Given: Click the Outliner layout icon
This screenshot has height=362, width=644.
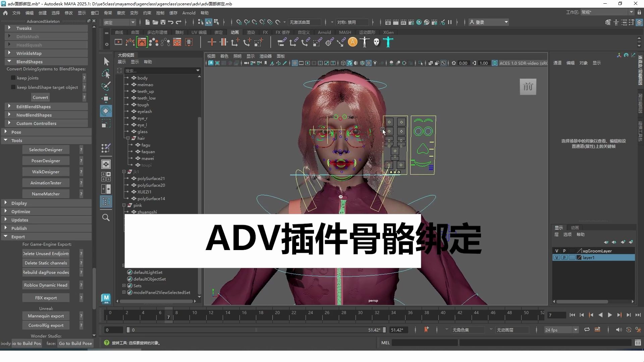Looking at the screenshot, I should [x=106, y=201].
